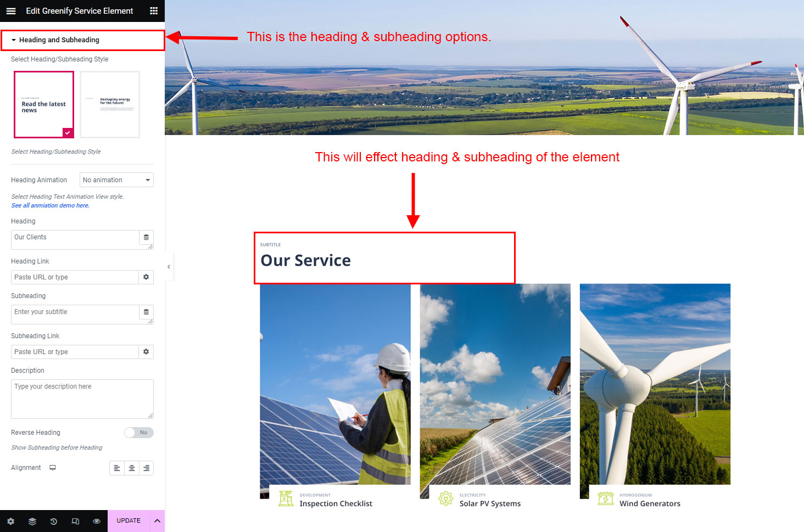Open the widgets grid panel icon
Screen dimensions: 804x532
coord(154,11)
